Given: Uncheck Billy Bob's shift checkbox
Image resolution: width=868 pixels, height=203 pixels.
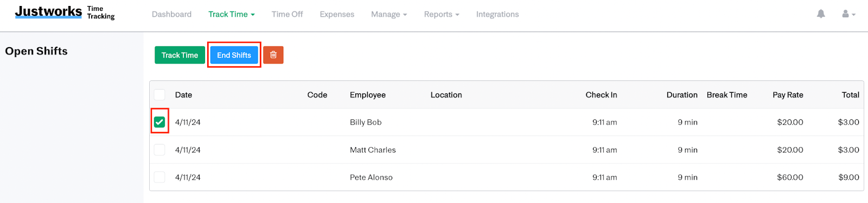Looking at the screenshot, I should [159, 122].
